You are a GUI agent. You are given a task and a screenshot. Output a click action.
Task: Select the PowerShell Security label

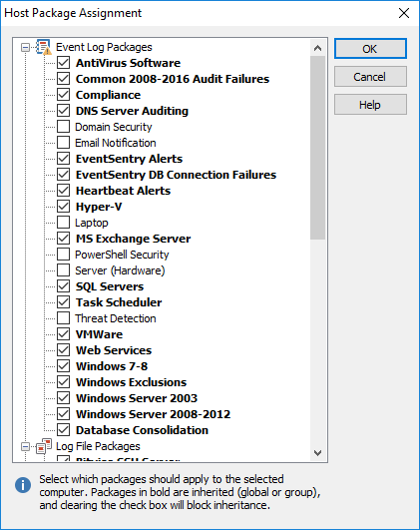point(122,255)
